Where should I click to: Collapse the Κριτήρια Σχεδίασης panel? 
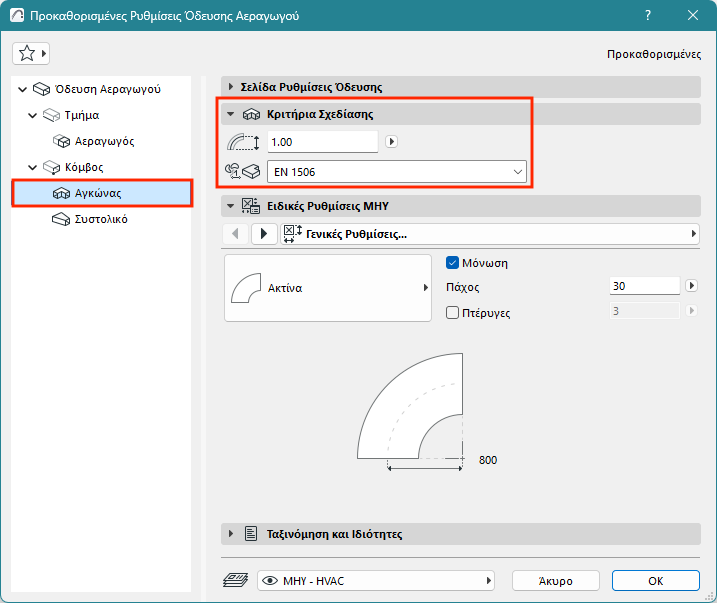(x=231, y=114)
